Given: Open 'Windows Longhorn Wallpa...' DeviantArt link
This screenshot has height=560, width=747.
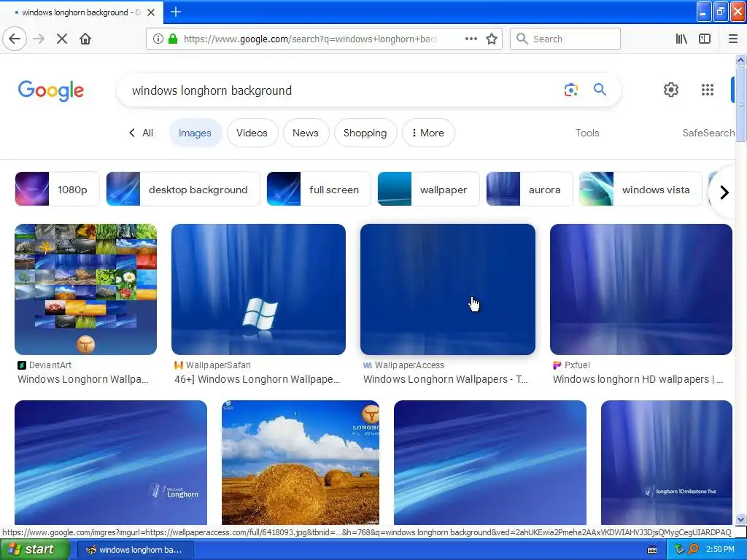Looking at the screenshot, I should pos(83,379).
